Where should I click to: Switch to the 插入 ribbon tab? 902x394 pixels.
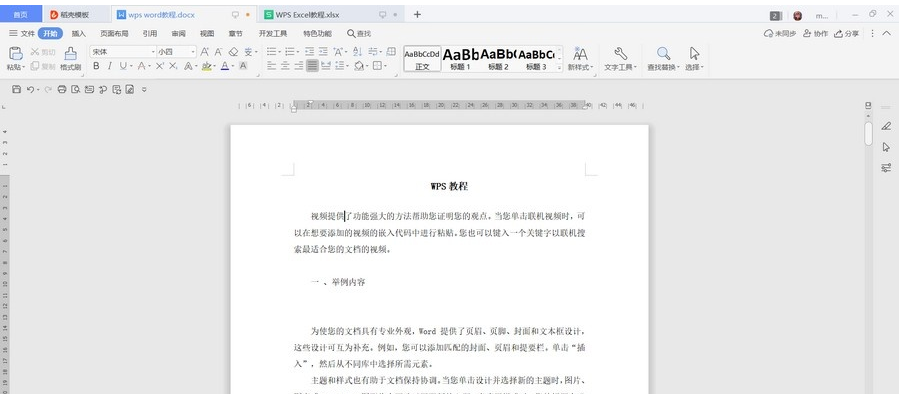[x=79, y=33]
